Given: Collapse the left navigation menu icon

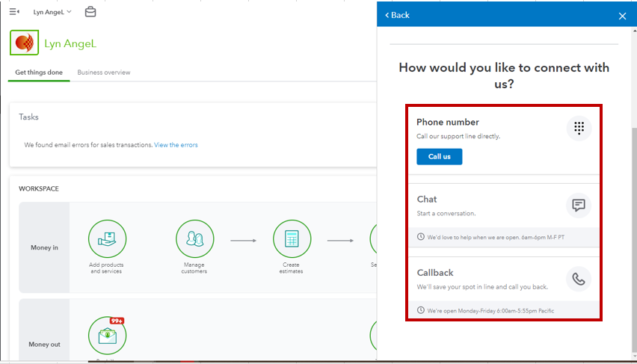Looking at the screenshot, I should [x=14, y=12].
